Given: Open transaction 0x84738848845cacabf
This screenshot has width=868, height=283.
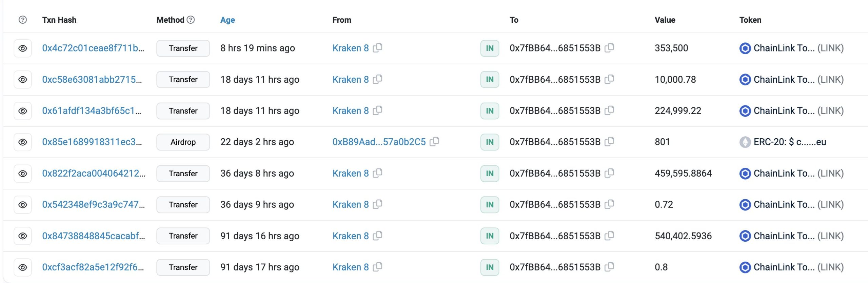Looking at the screenshot, I should (x=93, y=236).
